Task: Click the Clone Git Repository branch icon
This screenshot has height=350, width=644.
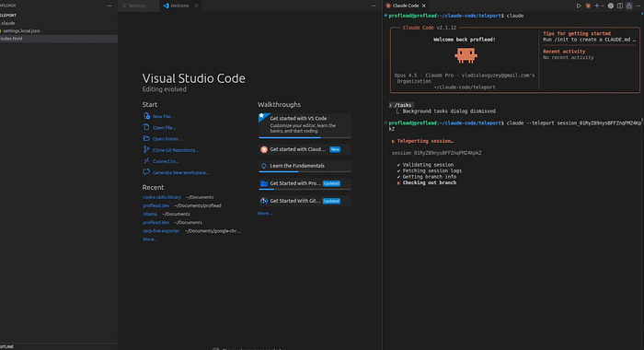Action: tap(146, 150)
